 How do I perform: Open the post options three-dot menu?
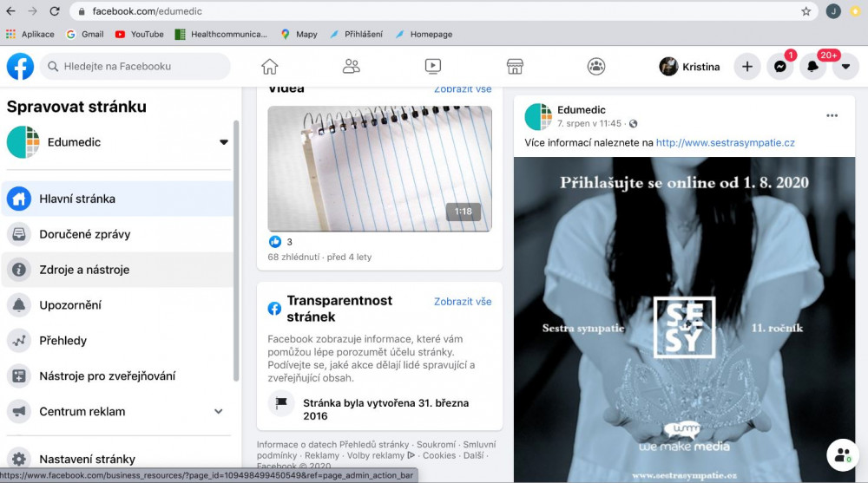(832, 116)
